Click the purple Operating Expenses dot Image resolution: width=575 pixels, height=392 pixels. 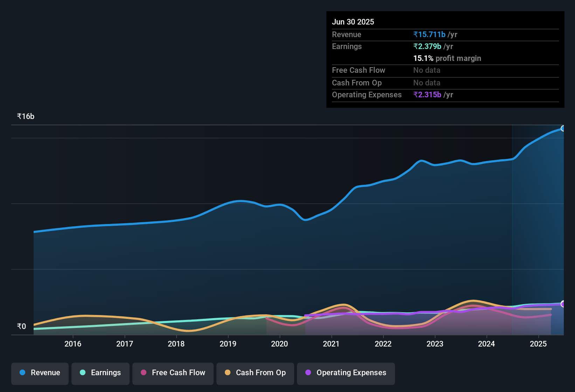[x=308, y=373]
